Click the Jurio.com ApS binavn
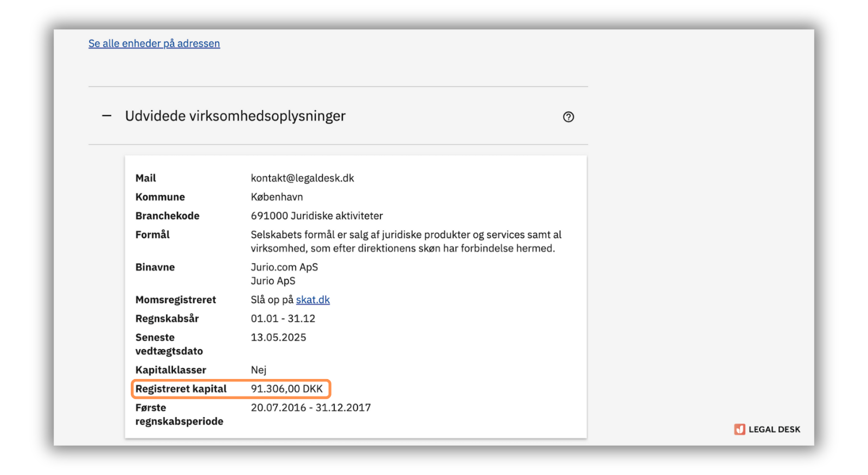 pos(284,267)
